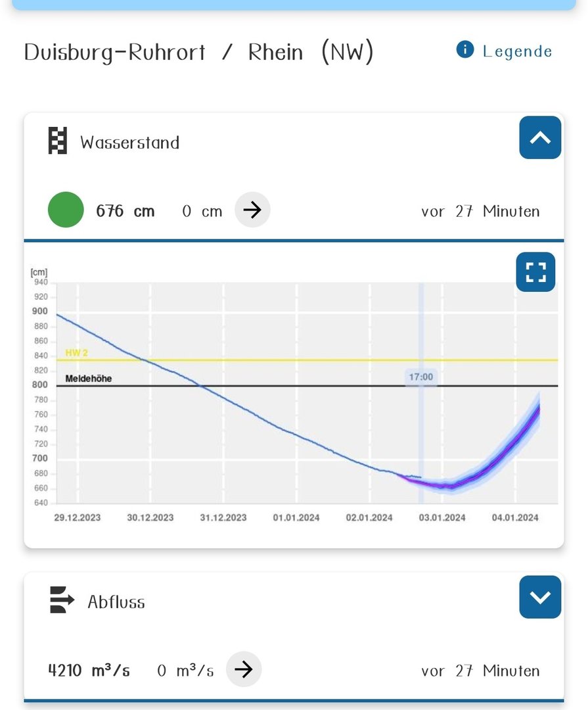Image resolution: width=588 pixels, height=710 pixels.
Task: Click the Legende info icon
Action: pyautogui.click(x=465, y=50)
